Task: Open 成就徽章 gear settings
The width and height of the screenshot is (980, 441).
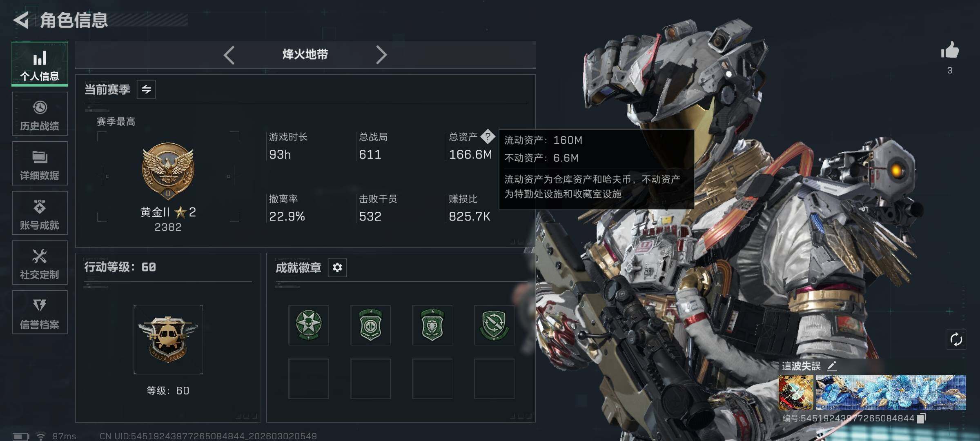Action: (x=337, y=267)
